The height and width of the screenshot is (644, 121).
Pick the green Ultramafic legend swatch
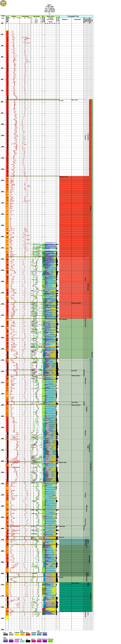50,641
